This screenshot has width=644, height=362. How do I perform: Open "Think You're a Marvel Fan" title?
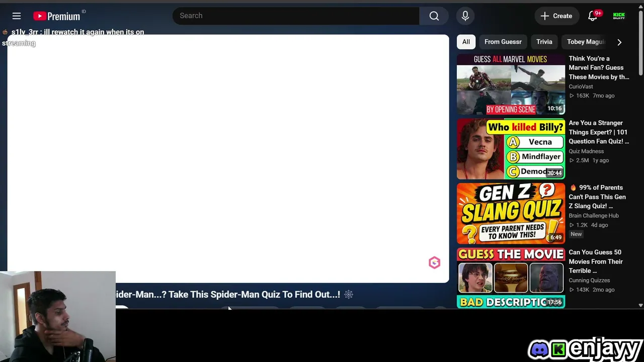599,68
